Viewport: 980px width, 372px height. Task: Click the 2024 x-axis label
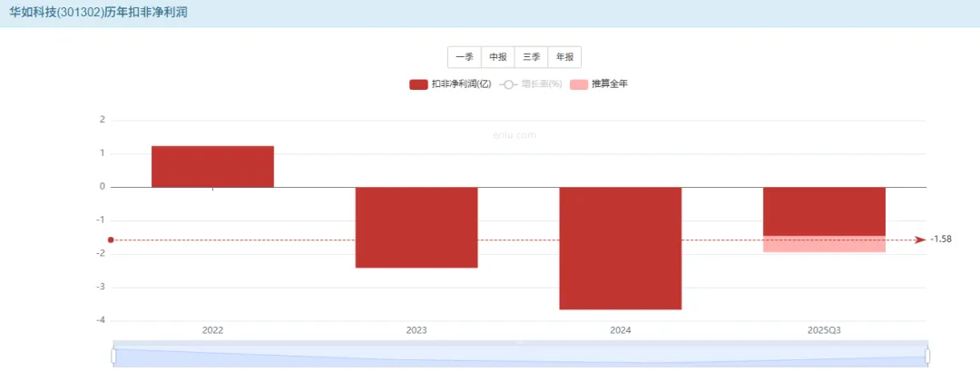pyautogui.click(x=620, y=330)
